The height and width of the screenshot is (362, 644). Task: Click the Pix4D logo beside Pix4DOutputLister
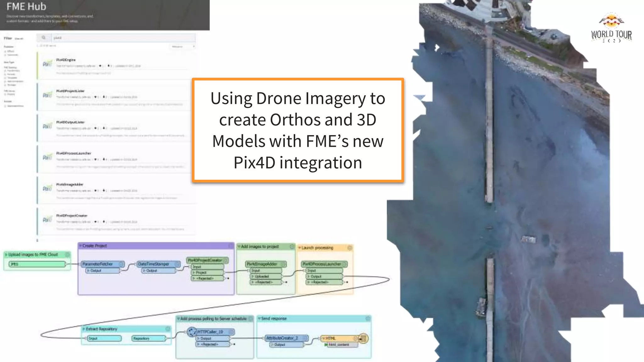47,126
